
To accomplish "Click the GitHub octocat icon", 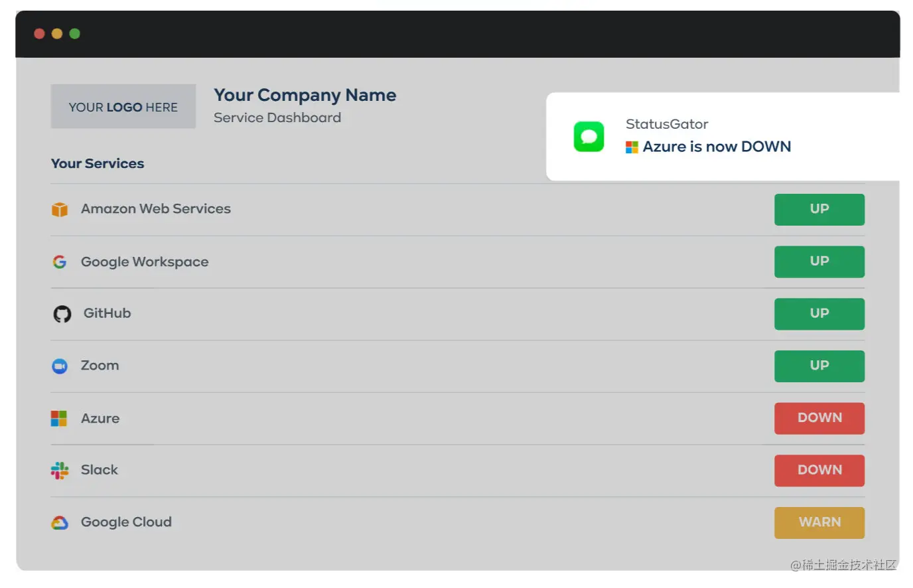I will 62,314.
